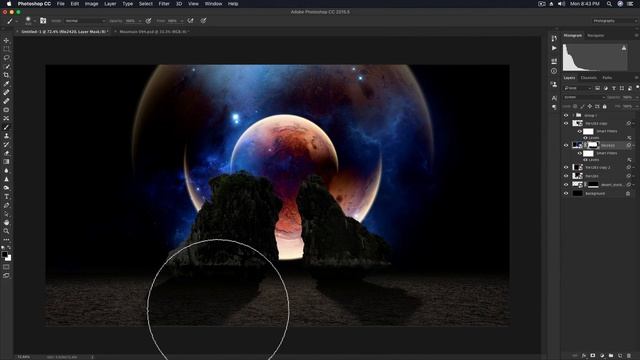Switch to the Channels tab
The height and width of the screenshot is (360, 640).
[x=589, y=78]
